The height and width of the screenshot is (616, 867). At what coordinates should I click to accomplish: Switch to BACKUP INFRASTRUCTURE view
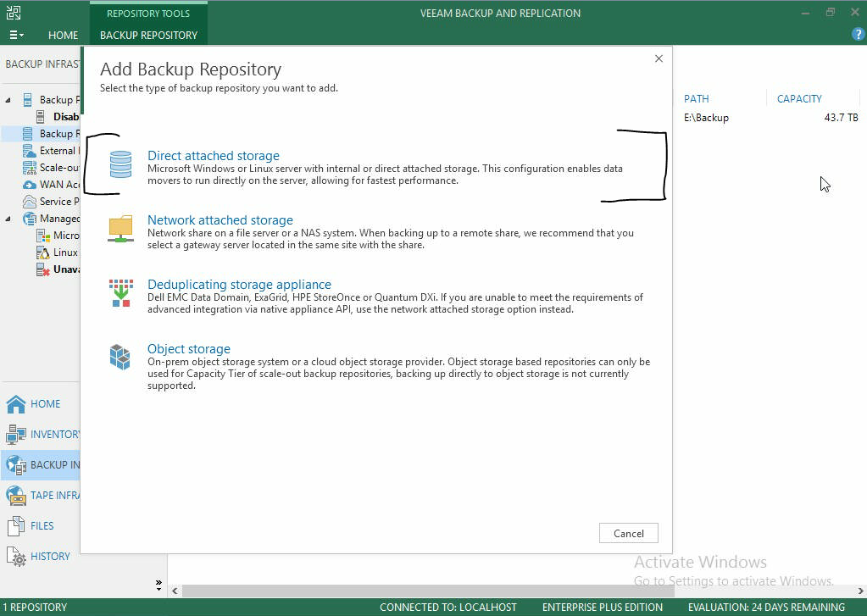pyautogui.click(x=42, y=464)
